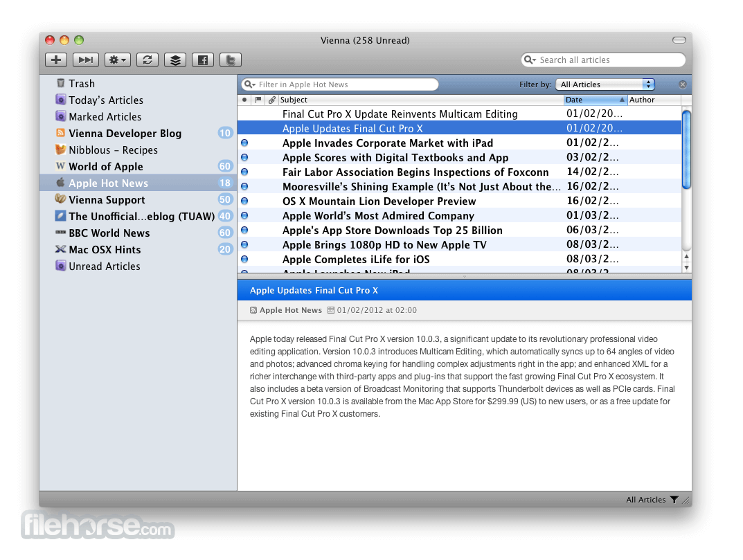Click BBC World News feed icon
743x560 pixels.
pyautogui.click(x=60, y=232)
